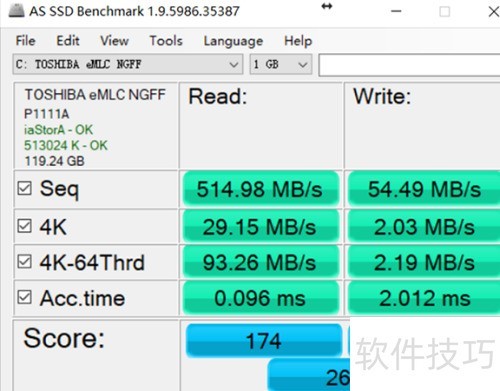
Task: Click the write access time 2.012 ms
Action: tap(424, 298)
